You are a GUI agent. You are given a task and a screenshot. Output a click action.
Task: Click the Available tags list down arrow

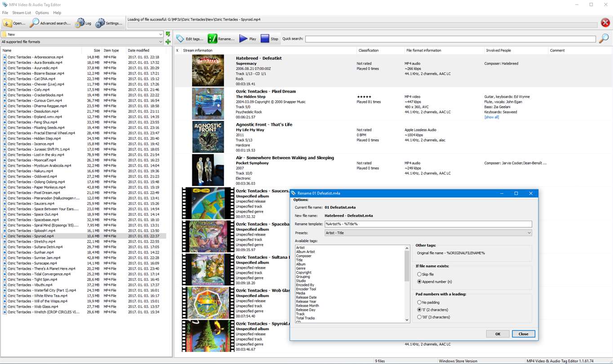point(407,320)
